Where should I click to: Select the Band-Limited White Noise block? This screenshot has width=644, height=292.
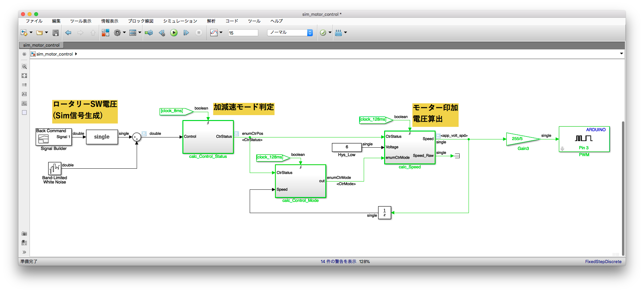pos(55,168)
